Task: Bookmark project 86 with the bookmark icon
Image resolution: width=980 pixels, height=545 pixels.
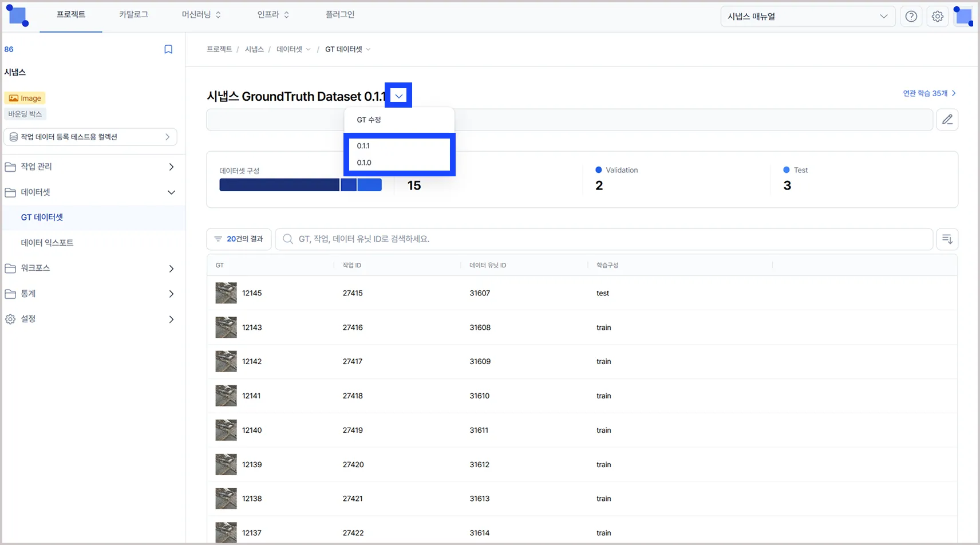Action: click(x=168, y=49)
